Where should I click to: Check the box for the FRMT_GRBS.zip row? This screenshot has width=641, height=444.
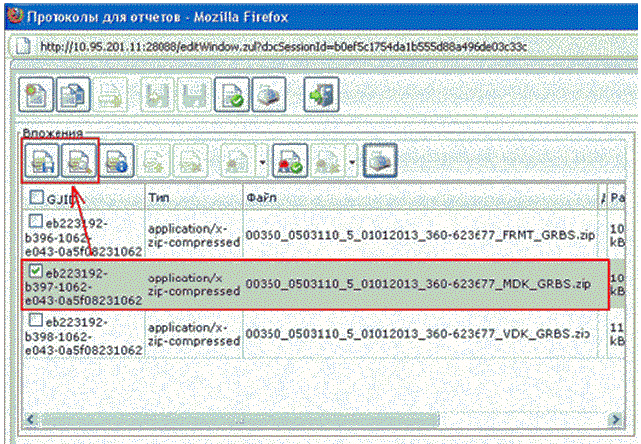click(x=36, y=221)
